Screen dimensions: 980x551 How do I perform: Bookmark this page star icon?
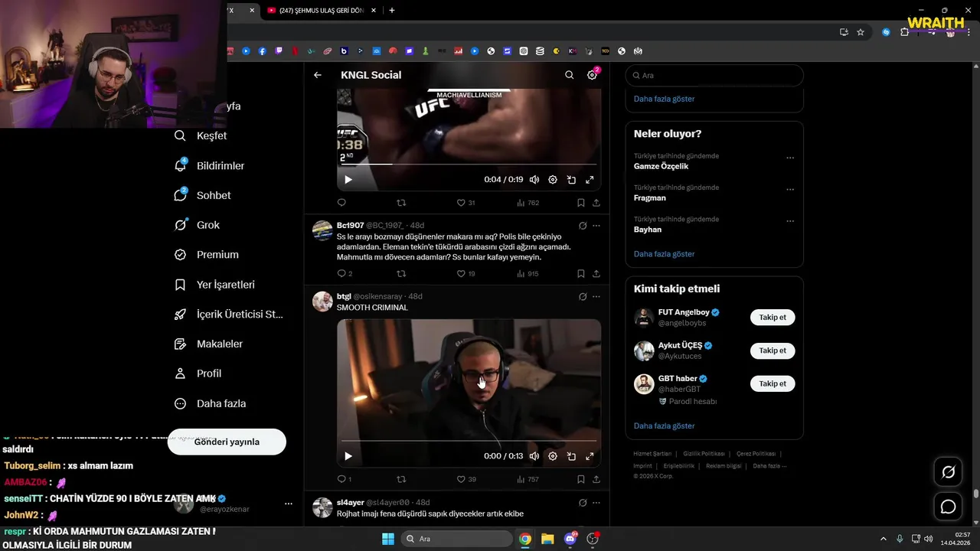[x=861, y=32]
